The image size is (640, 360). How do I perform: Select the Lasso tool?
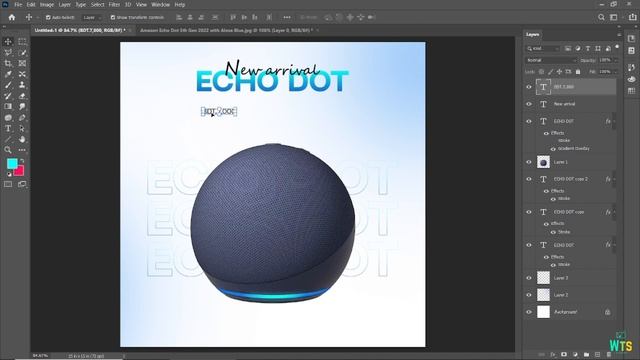coord(8,53)
